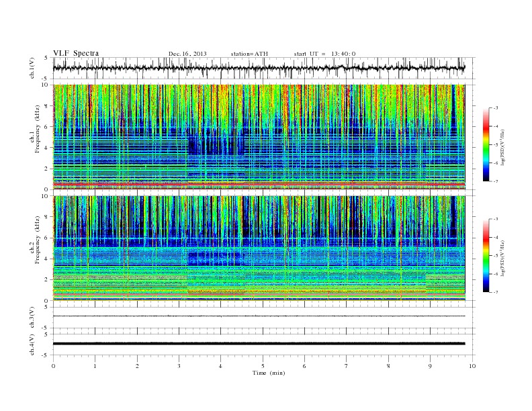Viewport: 532px width, 411px height.
Task: Click the color scale bar beside ch.2 spectrogram
Action: 486,256
